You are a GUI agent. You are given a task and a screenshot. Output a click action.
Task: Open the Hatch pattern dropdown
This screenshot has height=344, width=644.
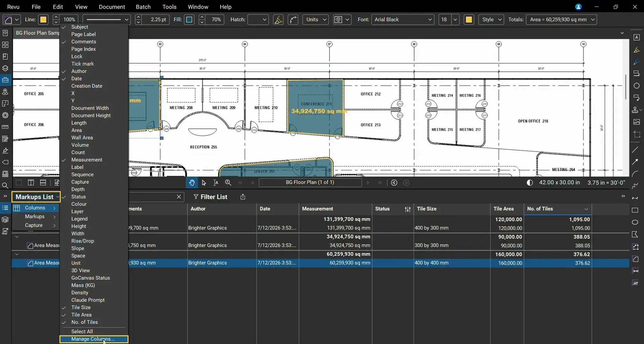tap(258, 19)
